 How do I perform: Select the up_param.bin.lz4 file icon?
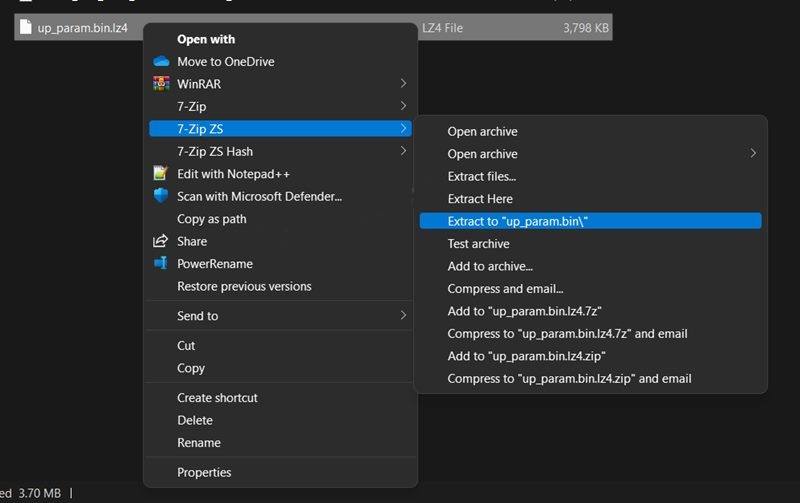coord(26,27)
